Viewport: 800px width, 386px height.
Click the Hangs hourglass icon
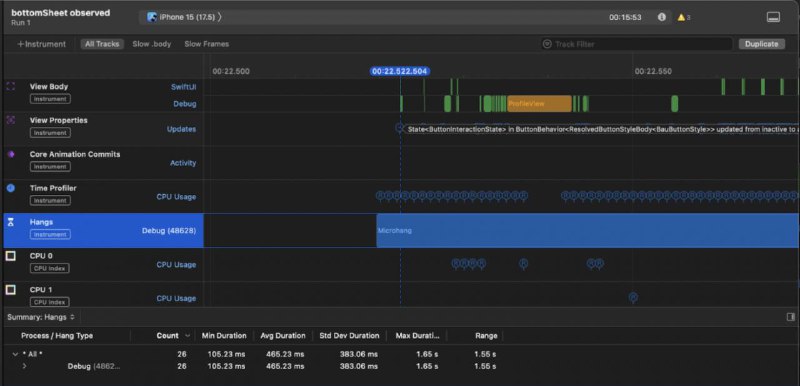[11, 222]
